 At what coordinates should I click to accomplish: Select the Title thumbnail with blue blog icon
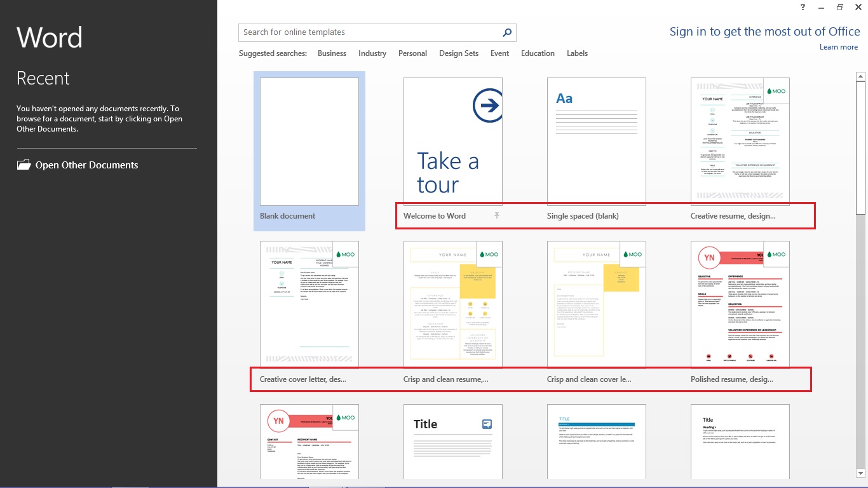tap(453, 442)
